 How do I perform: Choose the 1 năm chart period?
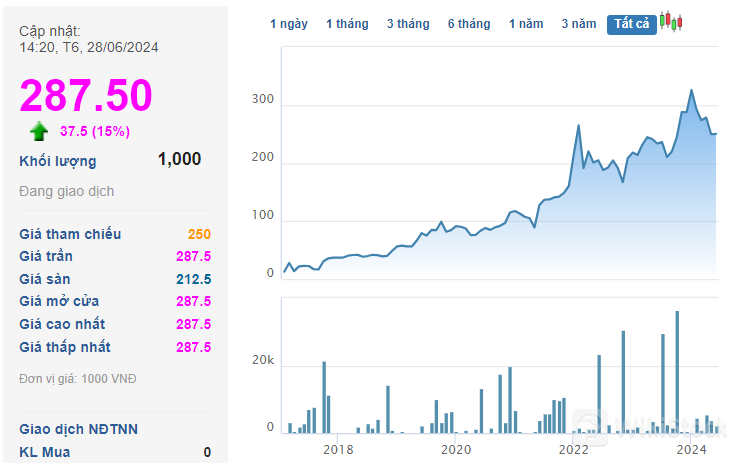(x=526, y=24)
